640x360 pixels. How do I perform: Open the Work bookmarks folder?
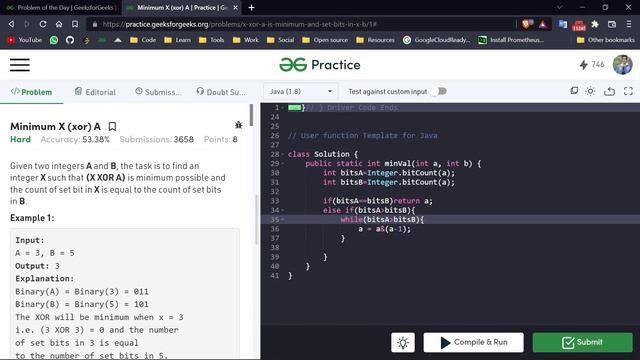246,40
